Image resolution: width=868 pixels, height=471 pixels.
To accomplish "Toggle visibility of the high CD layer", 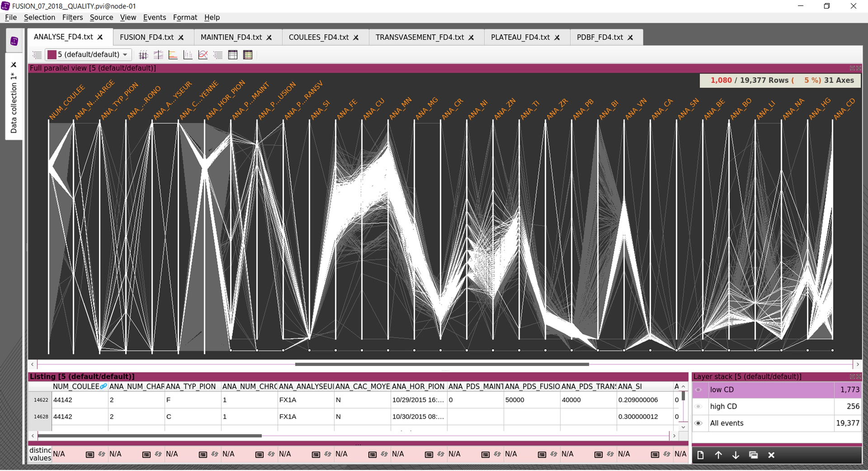I will coord(698,406).
